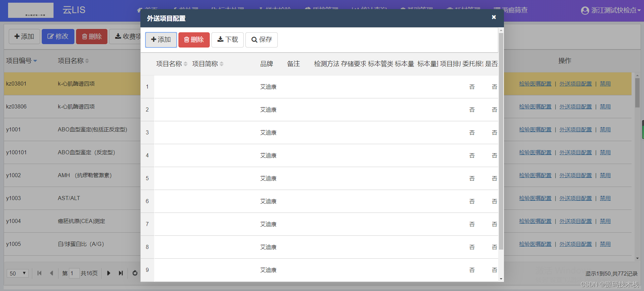Sort background table by 项目编号
Screen dimensions: 644x291
click(22, 61)
